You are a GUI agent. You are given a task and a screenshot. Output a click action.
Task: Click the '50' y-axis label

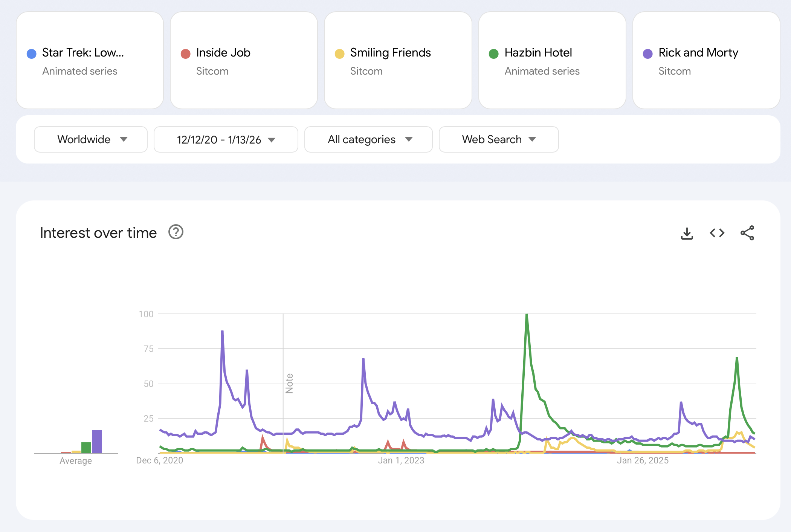click(x=149, y=384)
